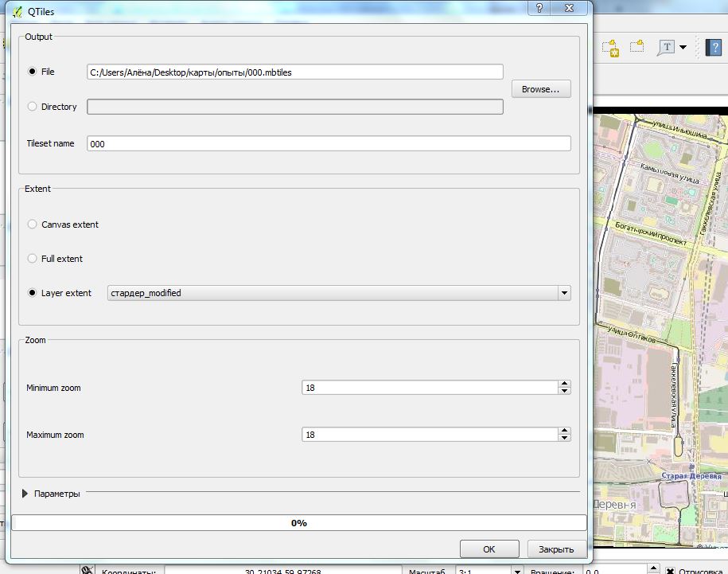Decrease the Minimum zoom value
728x574 pixels.
pyautogui.click(x=564, y=391)
